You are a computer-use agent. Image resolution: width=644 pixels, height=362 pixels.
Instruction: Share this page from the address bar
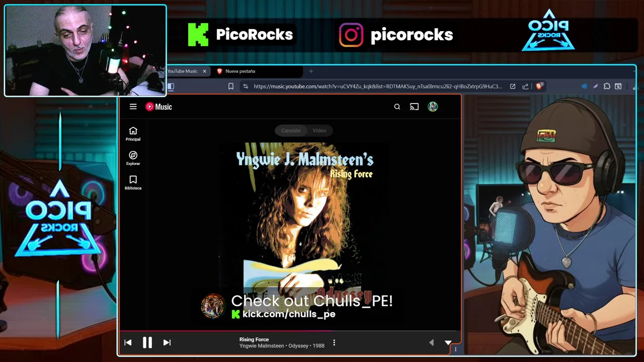(525, 86)
